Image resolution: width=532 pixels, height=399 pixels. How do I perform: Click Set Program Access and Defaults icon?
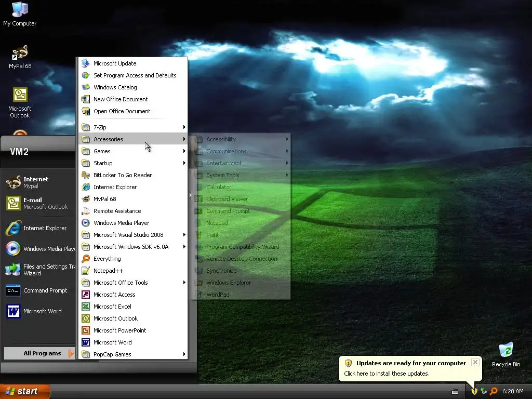coord(86,75)
